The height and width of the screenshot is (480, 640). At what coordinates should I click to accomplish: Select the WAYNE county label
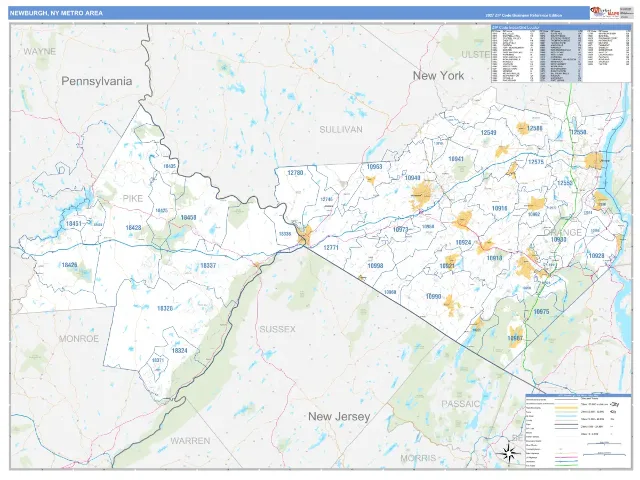tap(40, 51)
